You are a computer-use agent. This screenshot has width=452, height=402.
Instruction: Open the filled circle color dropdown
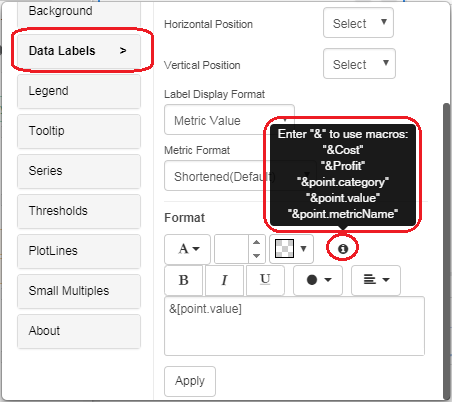point(318,280)
